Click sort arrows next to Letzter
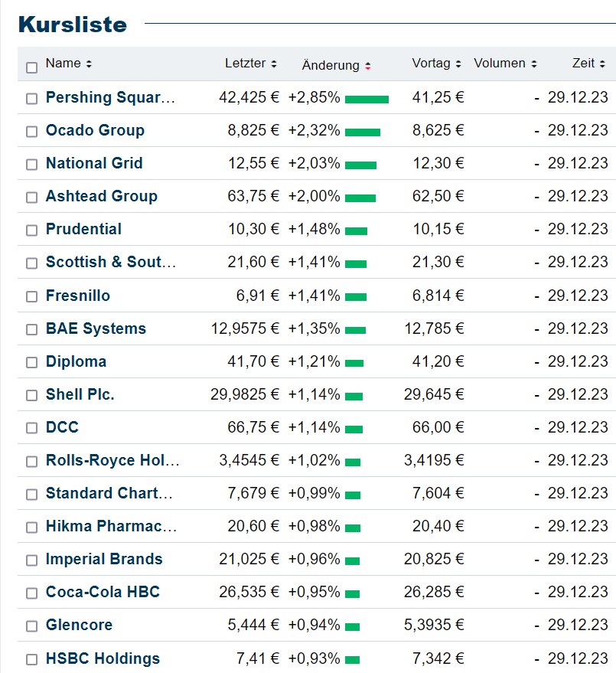Image resolution: width=616 pixels, height=673 pixels. pyautogui.click(x=274, y=64)
